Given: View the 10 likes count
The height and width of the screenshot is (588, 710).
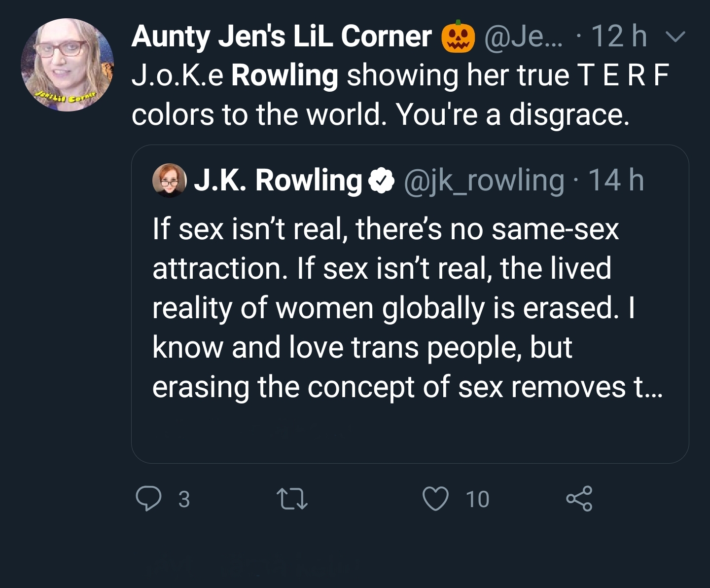Looking at the screenshot, I should point(477,499).
